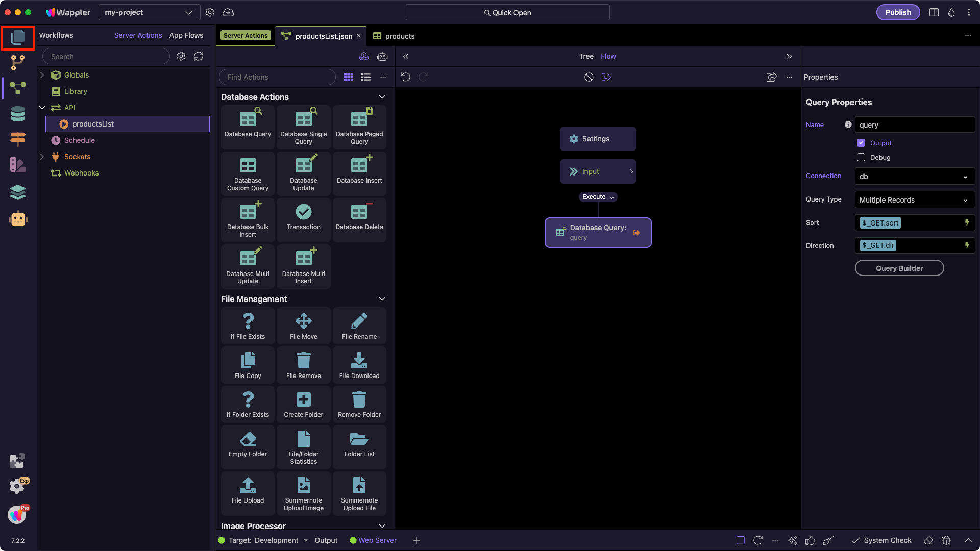Click the undo icon in flow toolbar
The height and width of the screenshot is (551, 980).
pyautogui.click(x=406, y=77)
